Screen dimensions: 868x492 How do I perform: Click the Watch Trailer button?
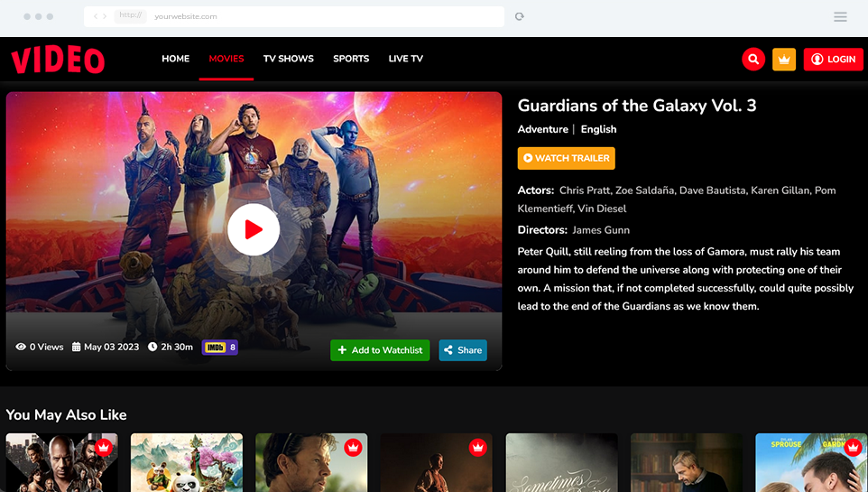point(567,159)
